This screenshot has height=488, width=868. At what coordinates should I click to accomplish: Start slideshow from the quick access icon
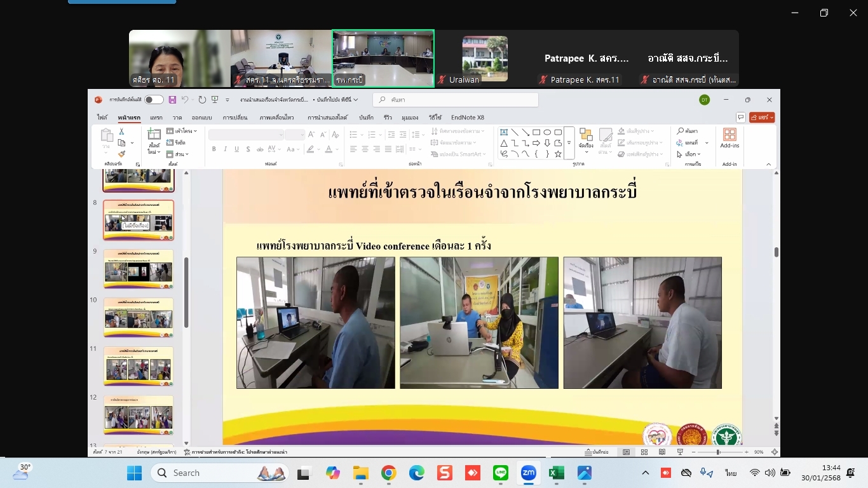click(x=215, y=100)
